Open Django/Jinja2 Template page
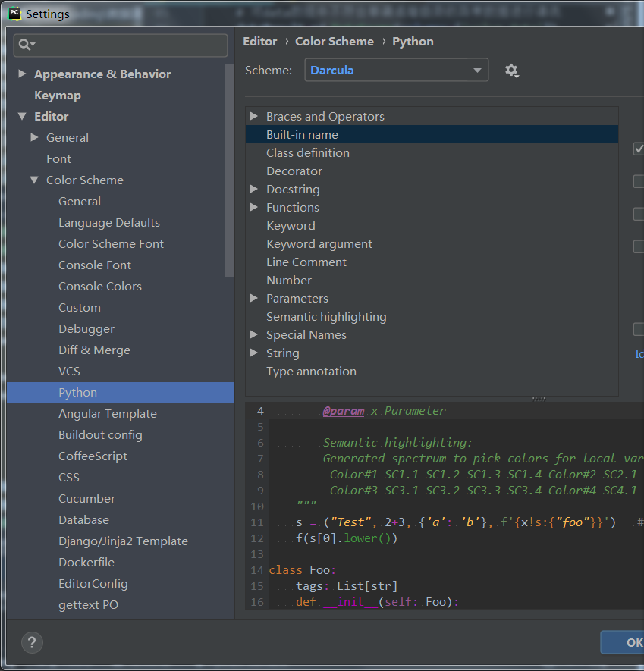Image resolution: width=644 pixels, height=671 pixels. coord(124,541)
